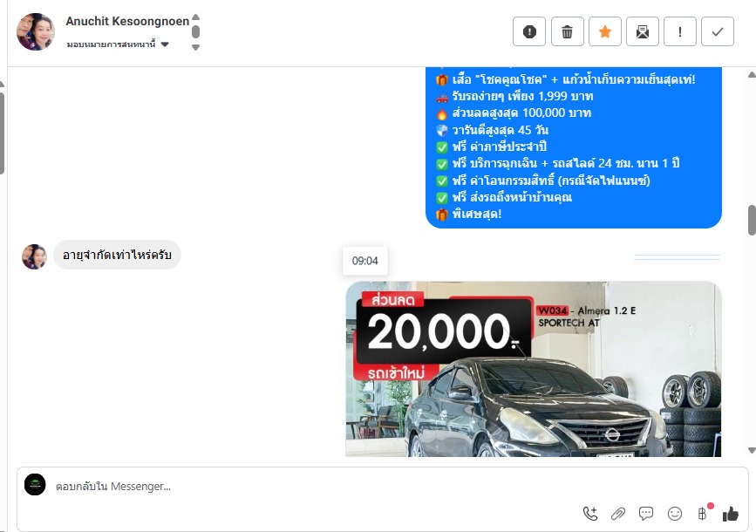
Task: Click the exclamation priority button
Action: click(680, 32)
